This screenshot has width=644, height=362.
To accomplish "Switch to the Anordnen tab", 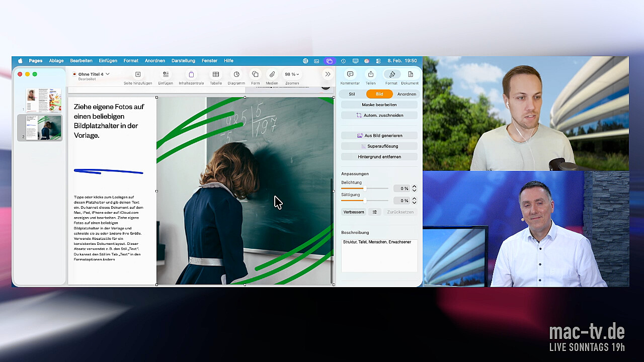I will 407,94.
